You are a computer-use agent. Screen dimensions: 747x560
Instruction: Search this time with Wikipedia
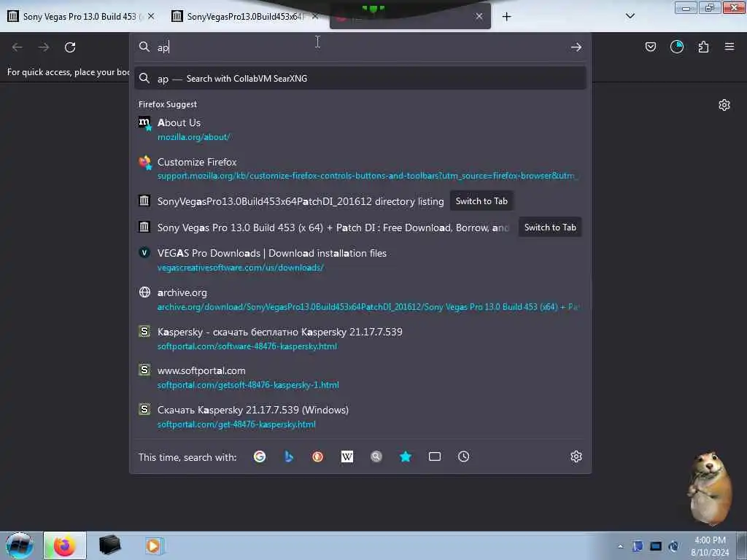pos(347,456)
